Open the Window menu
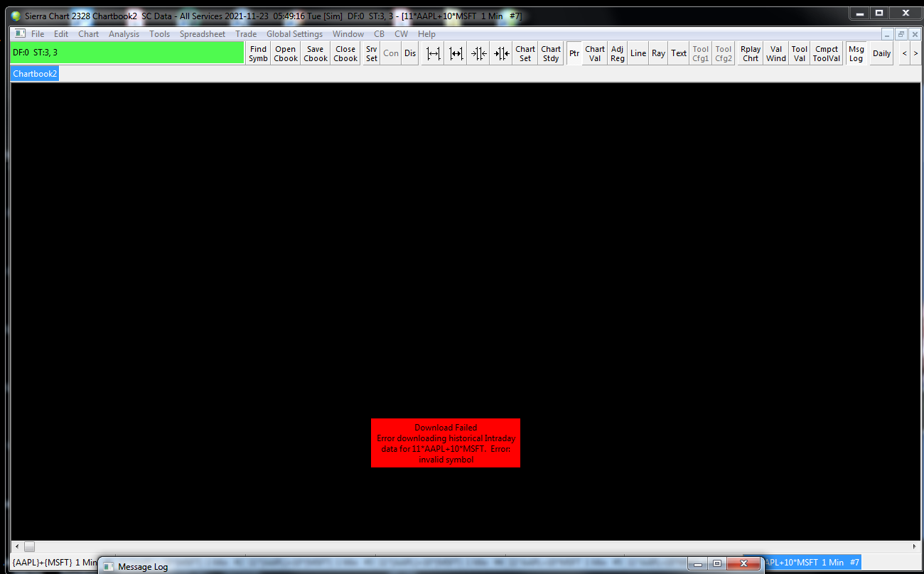Screen dimensions: 924x574 click(x=348, y=34)
